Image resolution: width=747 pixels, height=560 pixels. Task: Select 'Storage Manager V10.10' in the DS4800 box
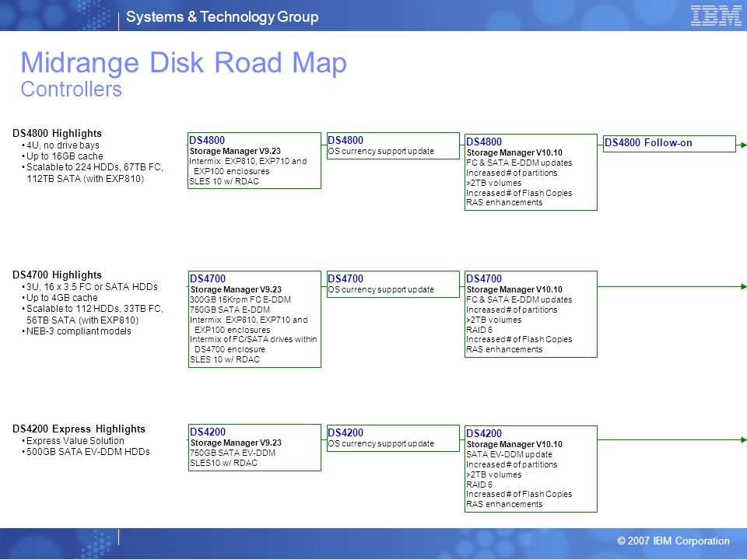514,152
